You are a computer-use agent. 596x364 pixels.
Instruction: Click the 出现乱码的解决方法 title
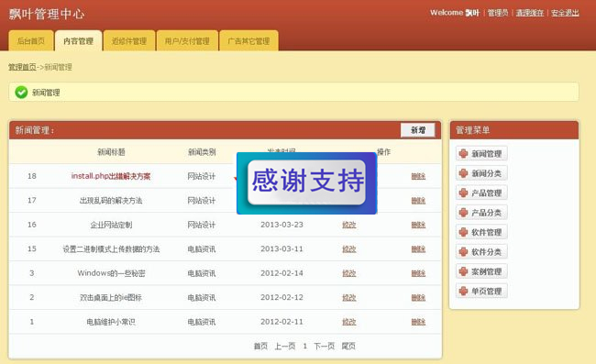(111, 201)
